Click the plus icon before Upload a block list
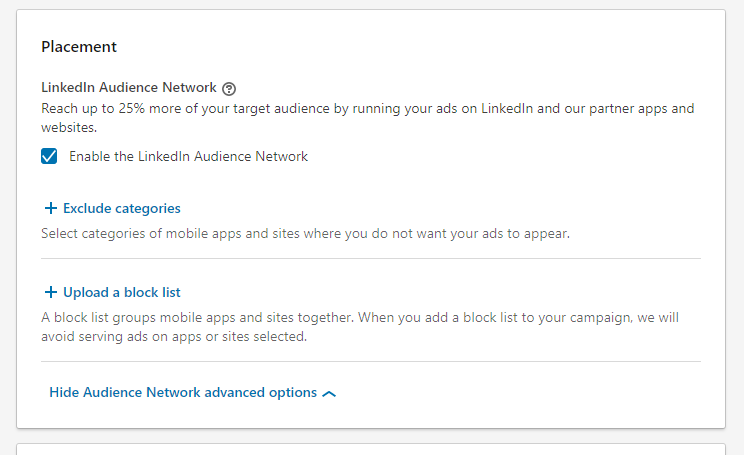This screenshot has height=455, width=744. (x=51, y=293)
